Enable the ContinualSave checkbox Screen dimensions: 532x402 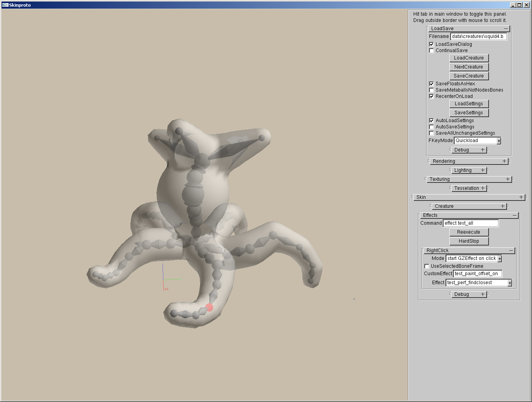click(x=431, y=50)
